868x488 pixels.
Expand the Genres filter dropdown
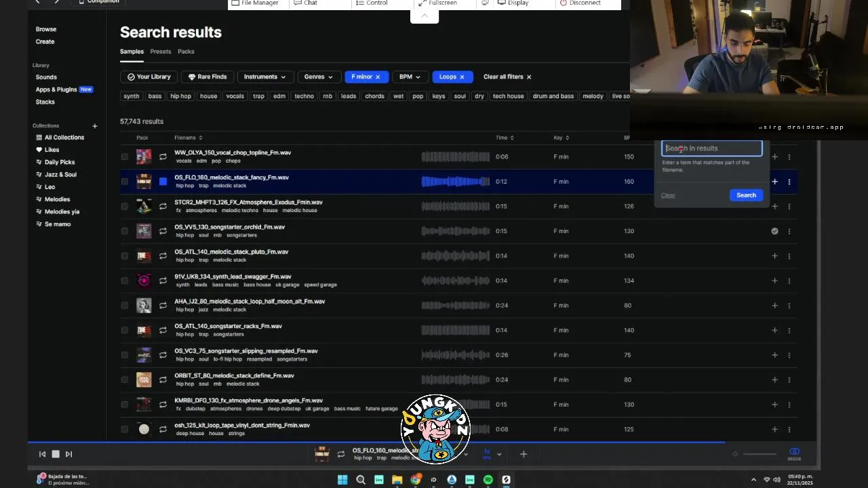319,77
